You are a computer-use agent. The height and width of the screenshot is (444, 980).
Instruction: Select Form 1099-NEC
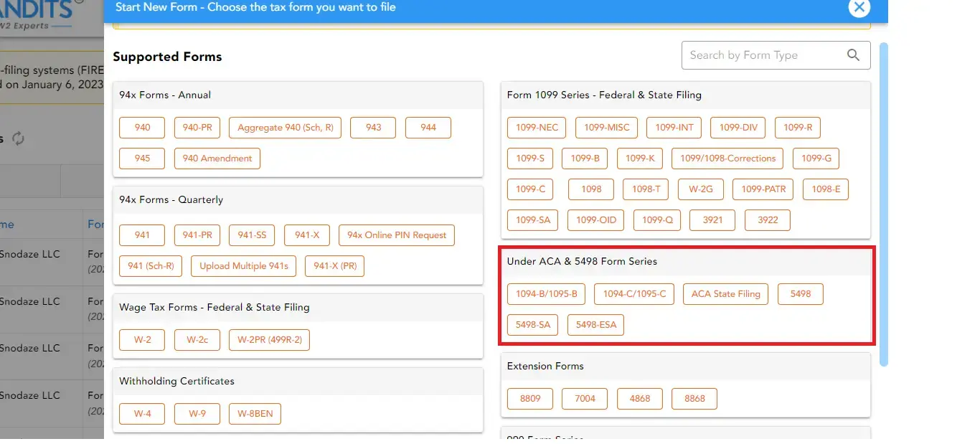pyautogui.click(x=537, y=128)
